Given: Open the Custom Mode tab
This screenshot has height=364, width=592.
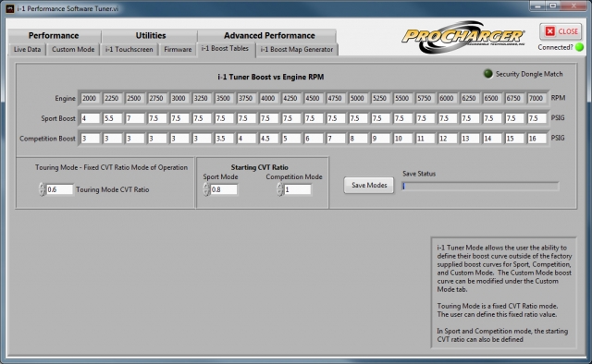Looking at the screenshot, I should point(73,49).
